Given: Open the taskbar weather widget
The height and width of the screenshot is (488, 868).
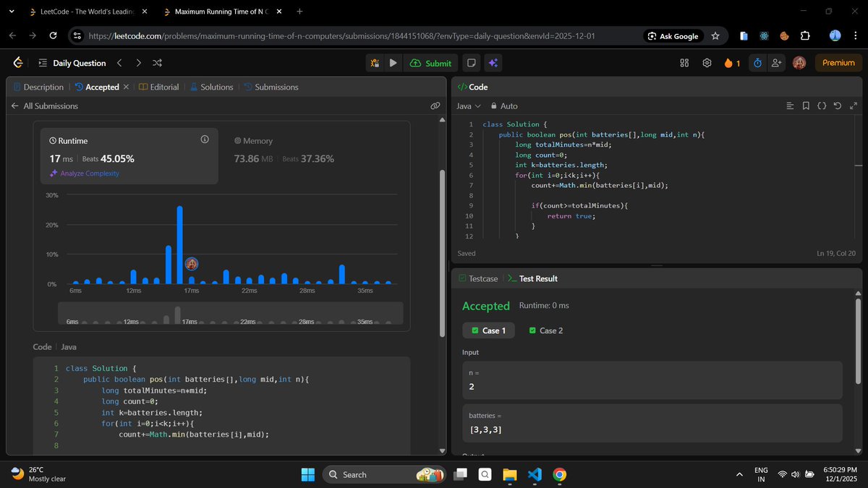Looking at the screenshot, I should click(x=40, y=474).
